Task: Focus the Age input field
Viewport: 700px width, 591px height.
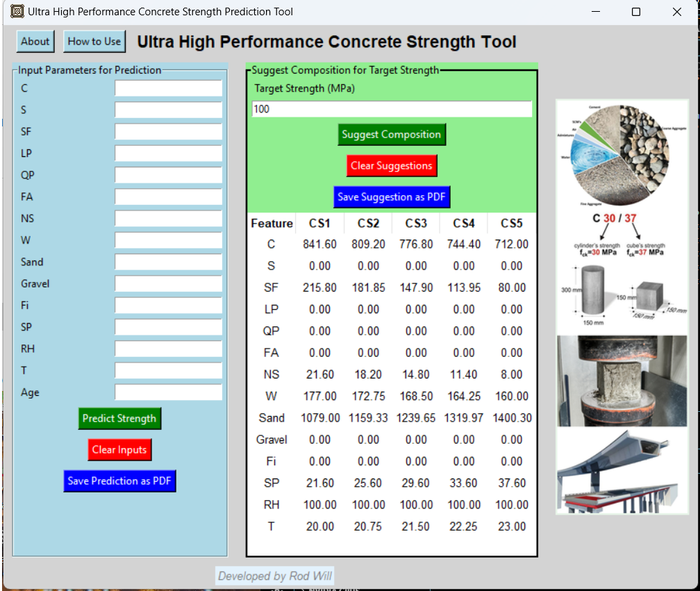Action: (168, 392)
